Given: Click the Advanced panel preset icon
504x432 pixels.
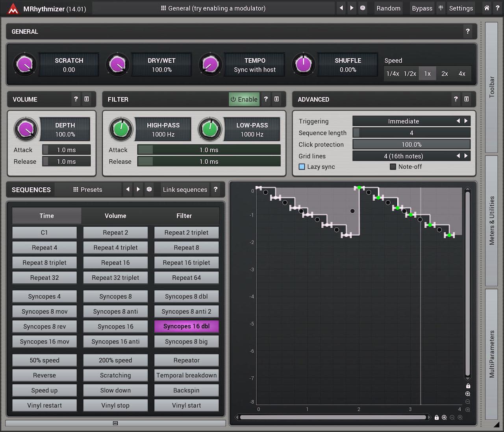Looking at the screenshot, I should pyautogui.click(x=467, y=100).
